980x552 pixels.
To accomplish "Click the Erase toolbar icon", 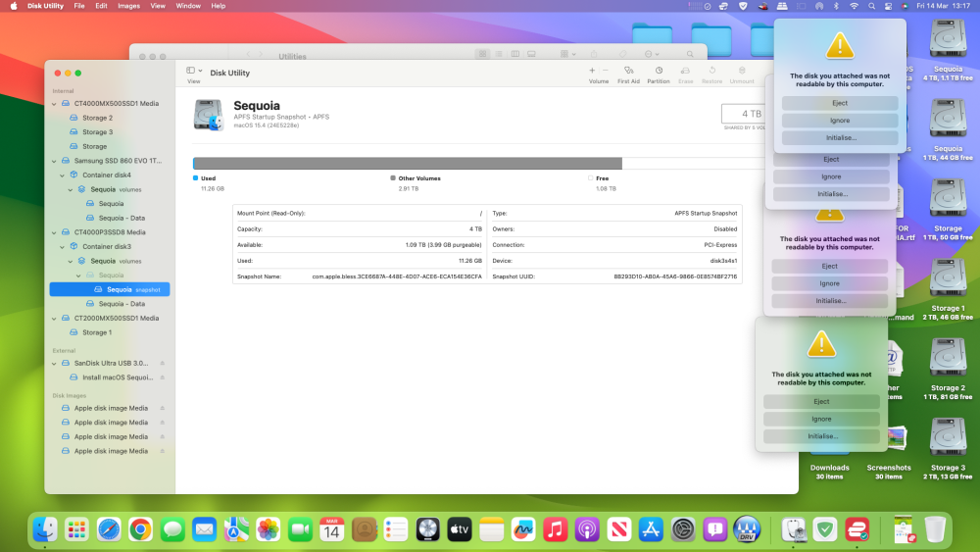I will point(686,71).
